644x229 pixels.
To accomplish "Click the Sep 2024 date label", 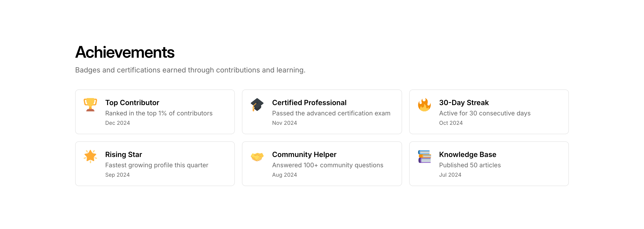I will click(x=117, y=175).
